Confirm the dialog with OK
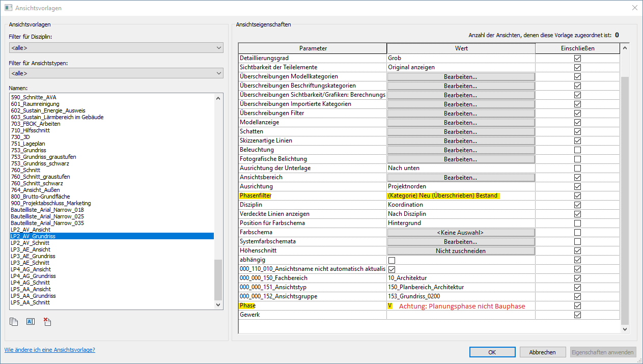This screenshot has height=364, width=643. coord(492,352)
